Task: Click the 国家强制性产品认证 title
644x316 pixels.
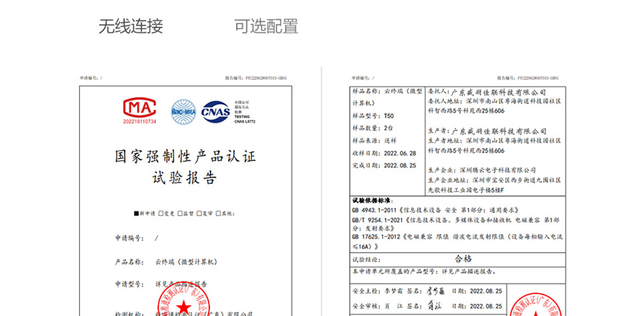Action: [185, 156]
